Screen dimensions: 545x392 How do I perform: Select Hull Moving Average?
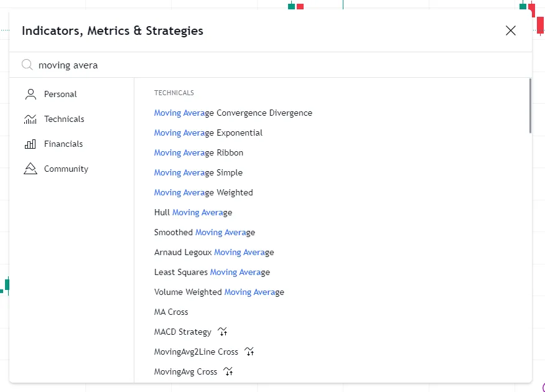click(193, 212)
